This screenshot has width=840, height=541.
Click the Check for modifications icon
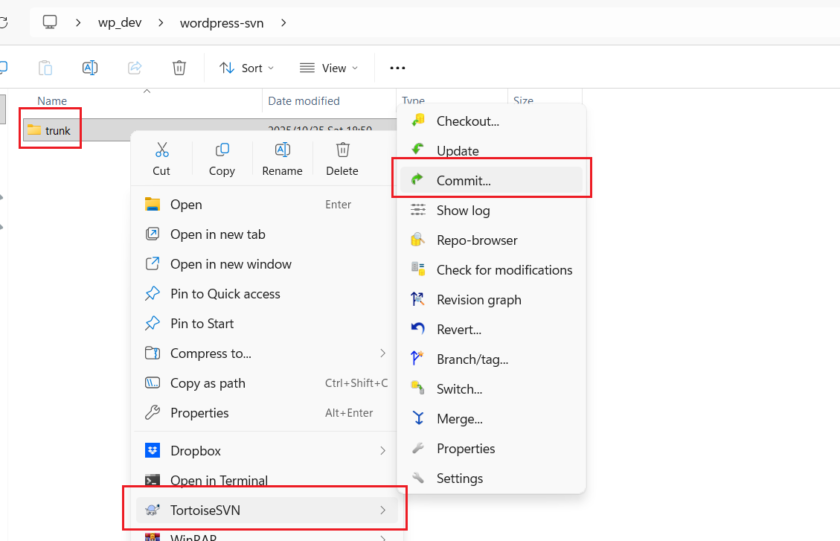click(418, 269)
